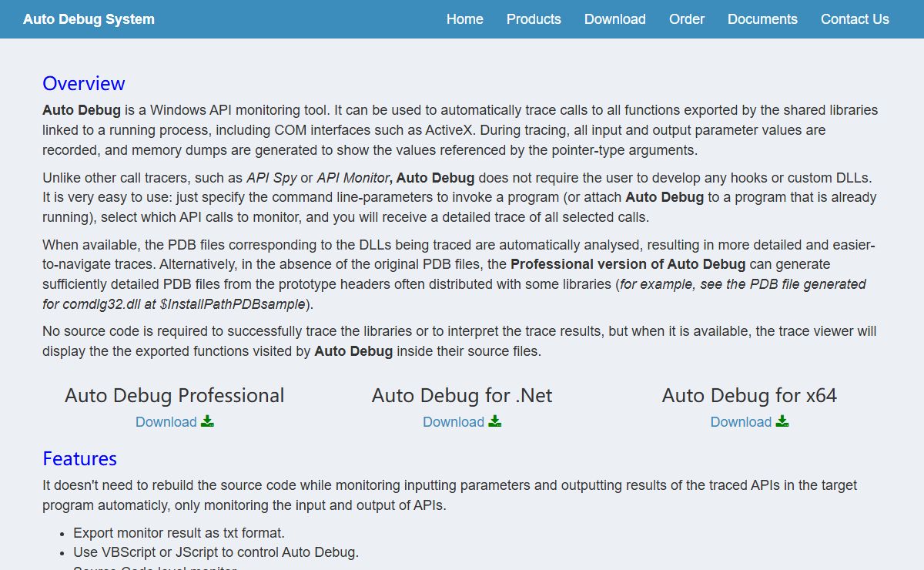Click the Overview heading
The height and width of the screenshot is (570, 924).
pyautogui.click(x=84, y=83)
